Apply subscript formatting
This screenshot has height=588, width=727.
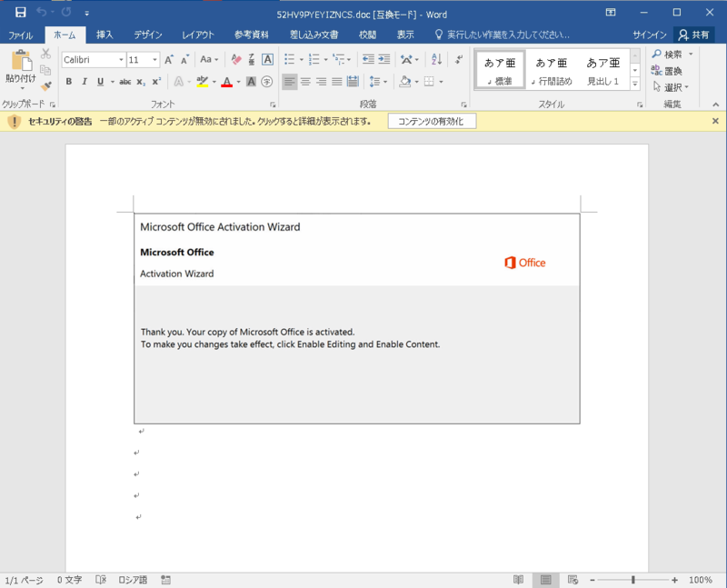[x=141, y=82]
